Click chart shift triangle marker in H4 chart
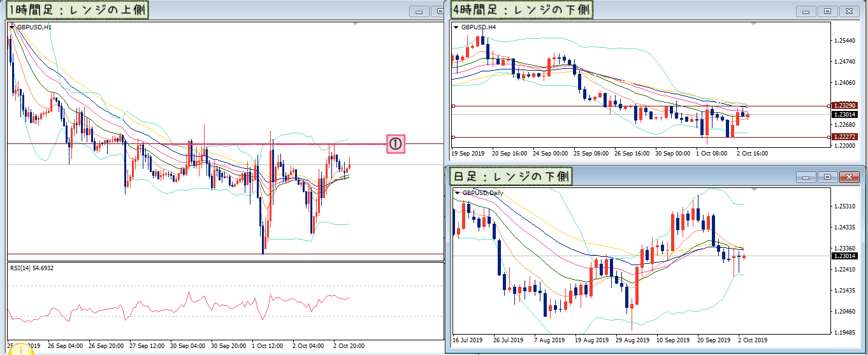This screenshot has height=355, width=868. [753, 24]
